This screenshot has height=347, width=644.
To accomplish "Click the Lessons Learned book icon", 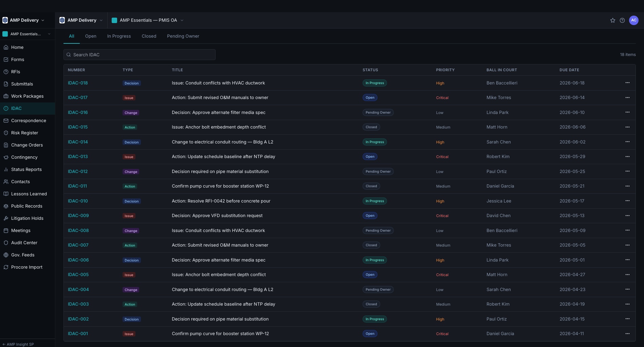I will pos(6,194).
